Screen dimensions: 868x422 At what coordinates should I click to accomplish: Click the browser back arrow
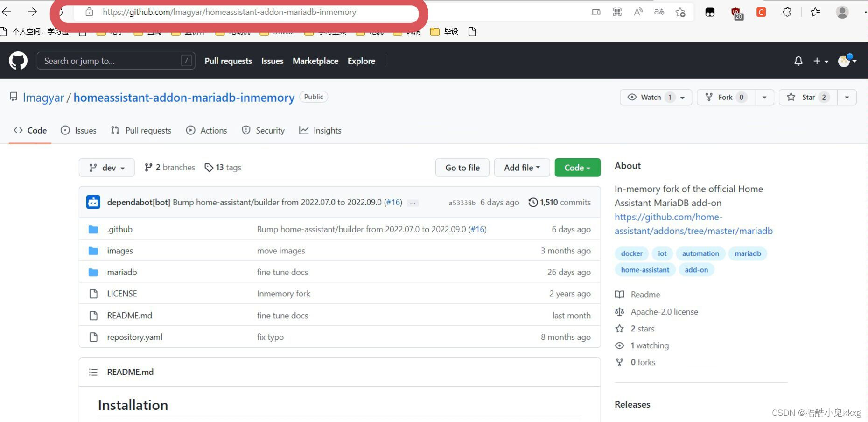click(x=7, y=12)
